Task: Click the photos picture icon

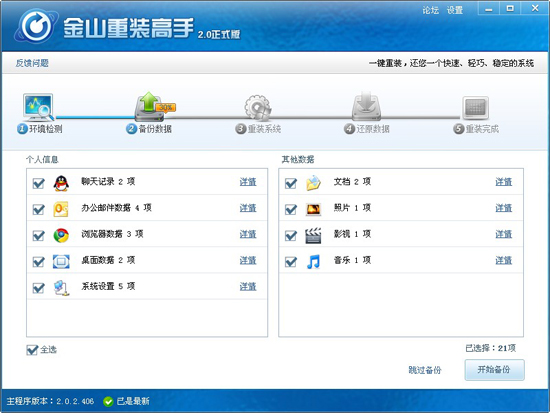Action: (x=313, y=209)
